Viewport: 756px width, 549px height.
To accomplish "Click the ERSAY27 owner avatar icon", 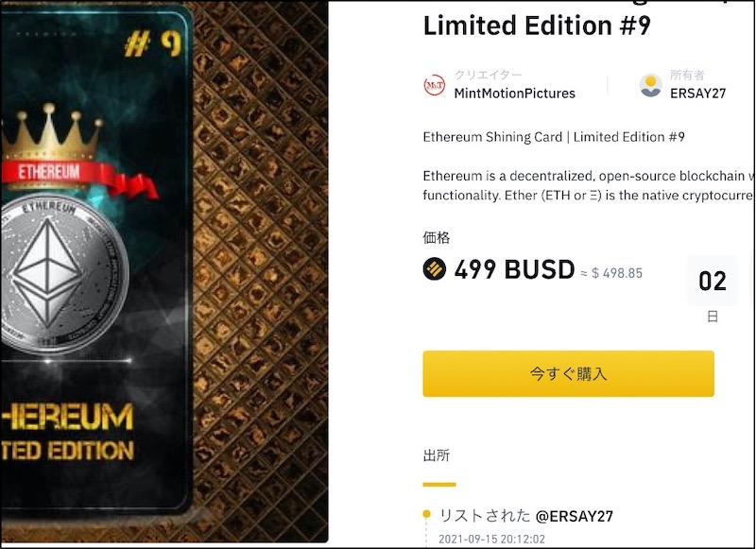I will tap(650, 85).
